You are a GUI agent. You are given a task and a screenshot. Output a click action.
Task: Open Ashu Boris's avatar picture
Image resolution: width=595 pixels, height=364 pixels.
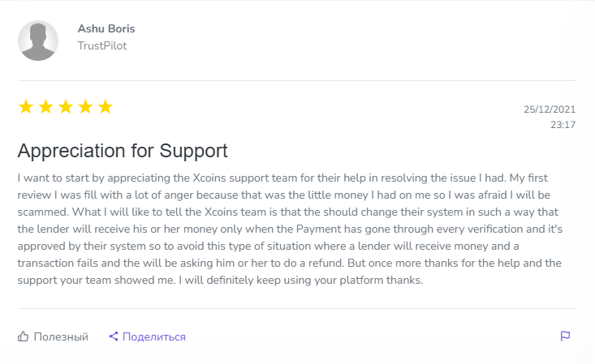(38, 41)
